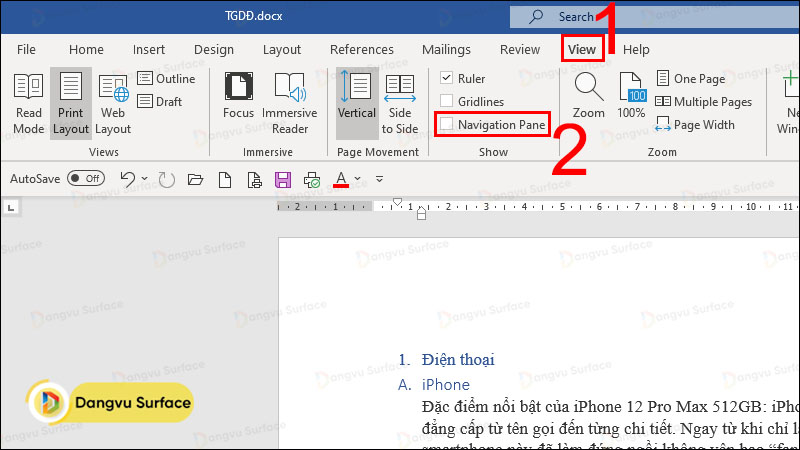
Task: Click Print Preview icon in quick access
Action: click(254, 179)
